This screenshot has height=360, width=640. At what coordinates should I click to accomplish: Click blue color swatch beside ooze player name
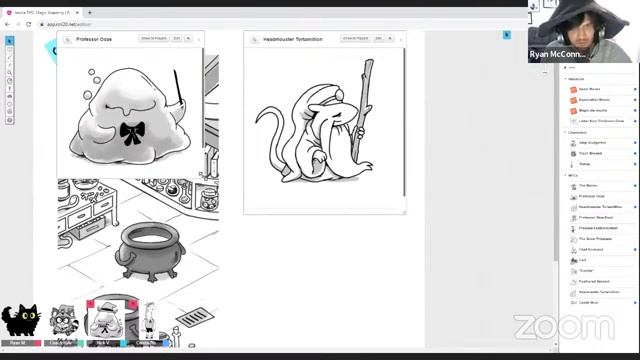pos(123,343)
